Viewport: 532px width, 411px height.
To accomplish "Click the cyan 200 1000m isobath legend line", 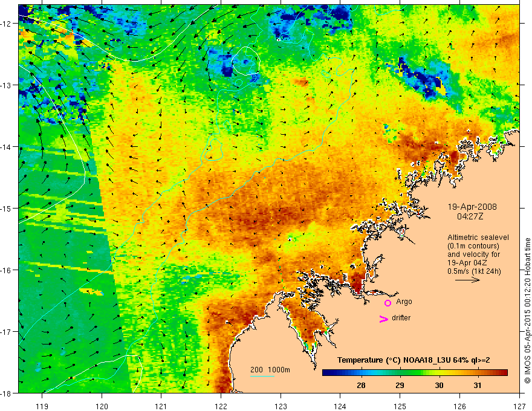I will 262,376.
